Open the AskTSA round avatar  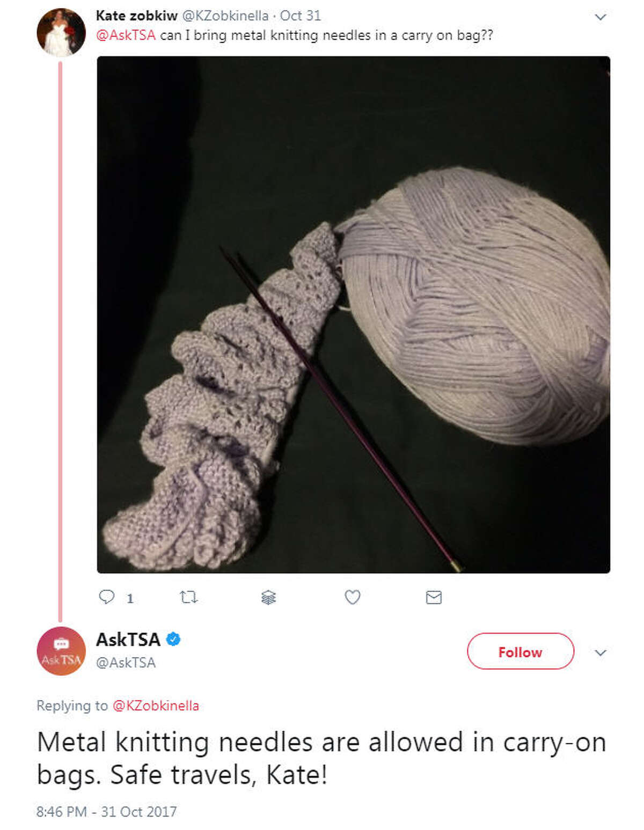click(61, 651)
